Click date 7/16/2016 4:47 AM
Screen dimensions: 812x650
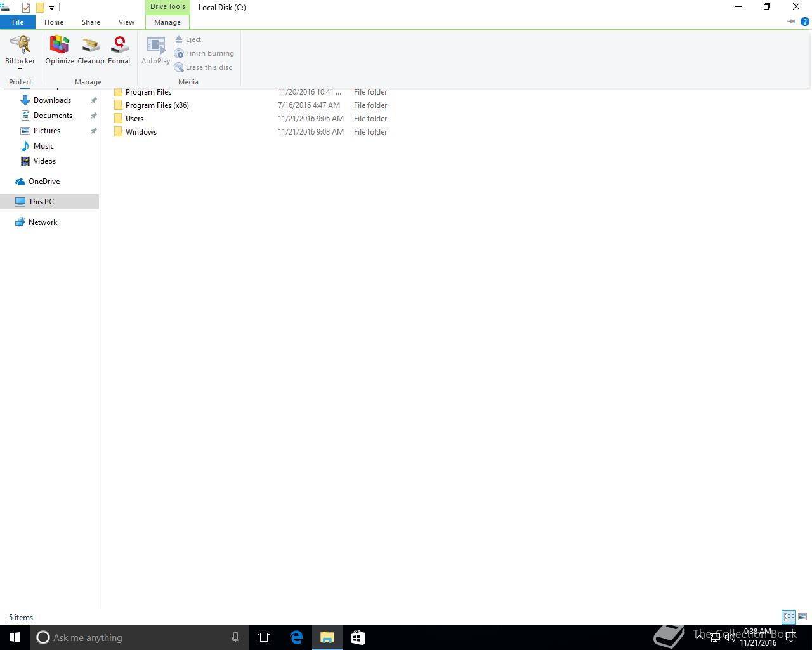[309, 105]
